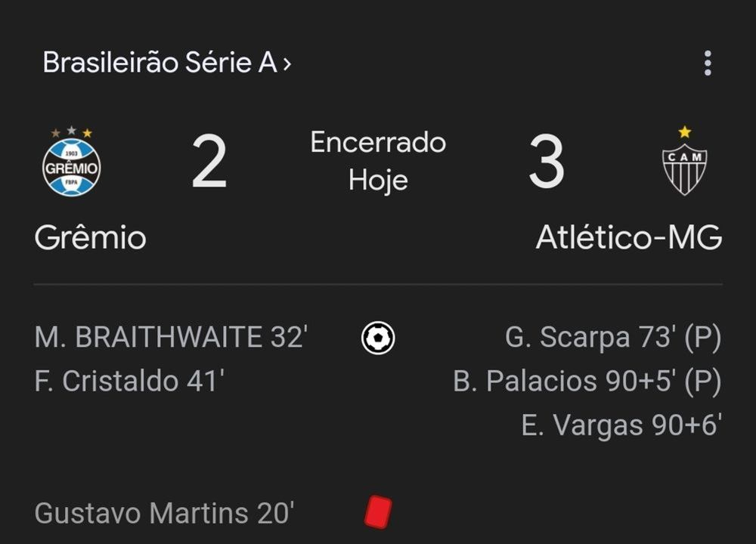Select F. Cristaldo 41' goal entry
The width and height of the screenshot is (756, 544).
[129, 381]
